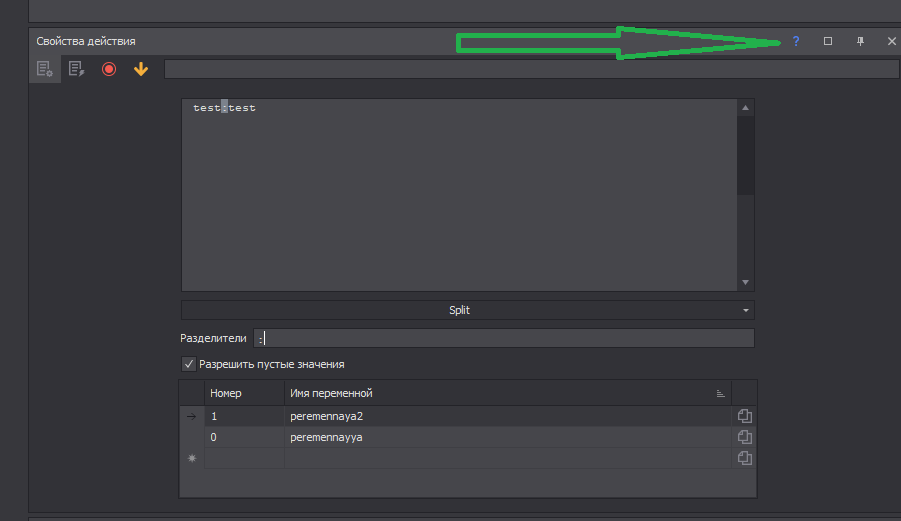Click text area scrollbar up arrow
The width and height of the screenshot is (901, 521).
click(745, 108)
